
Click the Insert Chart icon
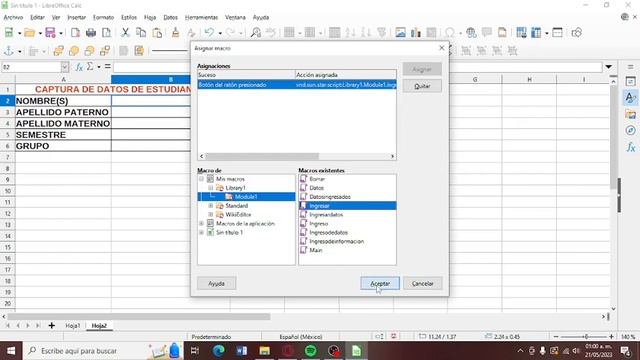[416, 33]
